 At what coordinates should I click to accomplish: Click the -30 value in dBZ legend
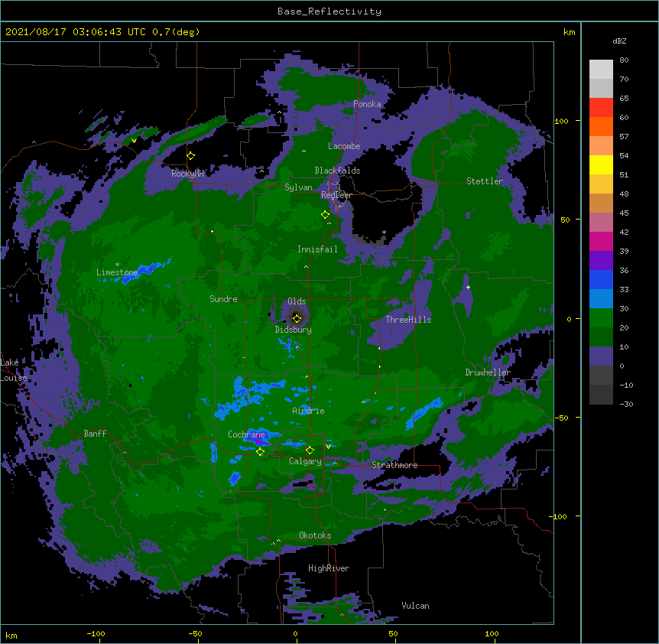(626, 405)
